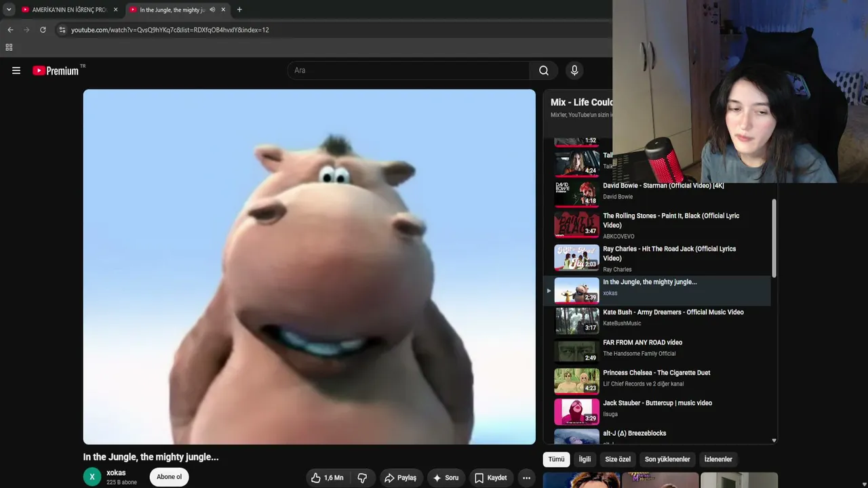868x488 pixels.
Task: Open 'The Rolling Stones - Paint It, Black' title
Action: (x=671, y=220)
